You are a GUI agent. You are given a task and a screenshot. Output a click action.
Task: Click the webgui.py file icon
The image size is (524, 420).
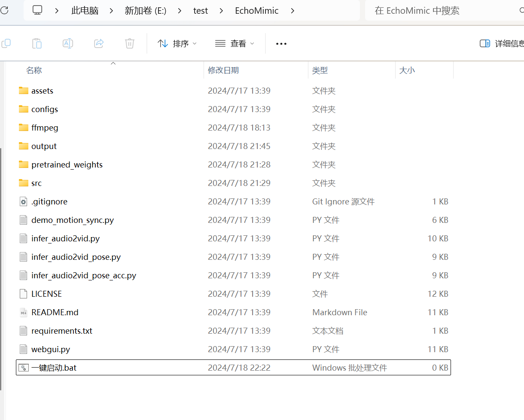[24, 349]
